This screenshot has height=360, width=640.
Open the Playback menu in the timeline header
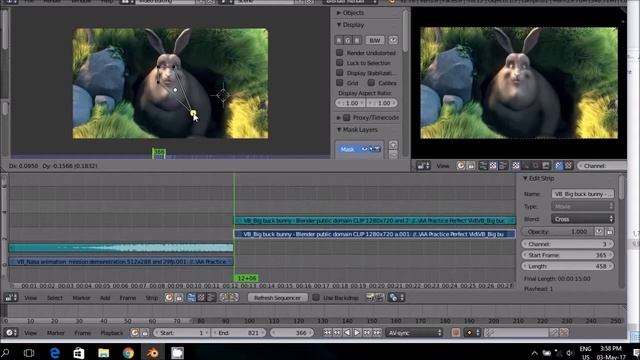pos(112,333)
